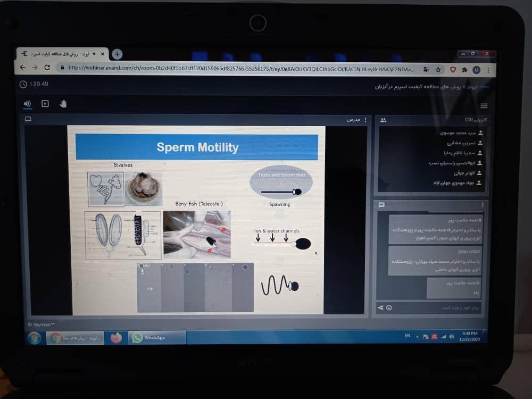Open a new browser tab
The height and width of the screenshot is (399, 532).
click(x=118, y=54)
